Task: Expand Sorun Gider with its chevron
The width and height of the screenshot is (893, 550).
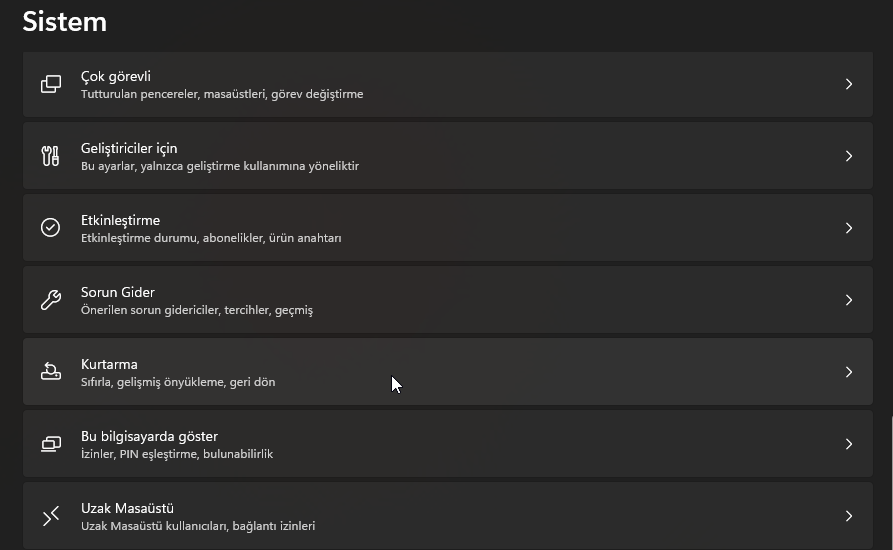Action: [849, 300]
